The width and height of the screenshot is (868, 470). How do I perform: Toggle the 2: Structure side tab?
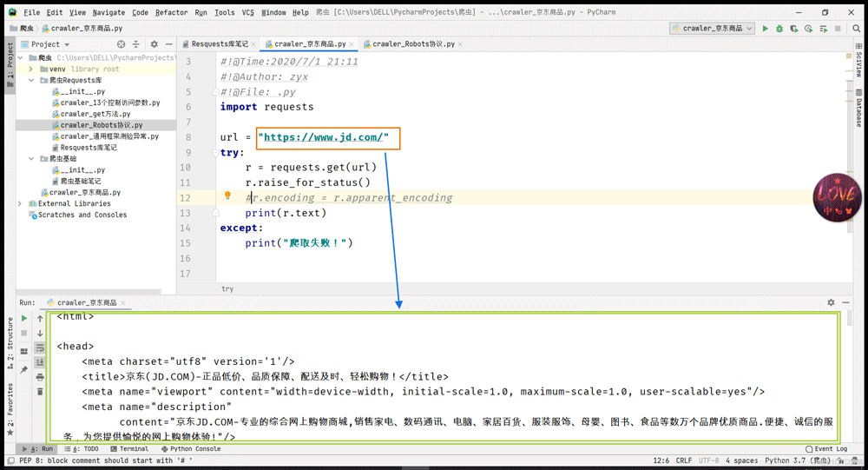click(x=10, y=344)
